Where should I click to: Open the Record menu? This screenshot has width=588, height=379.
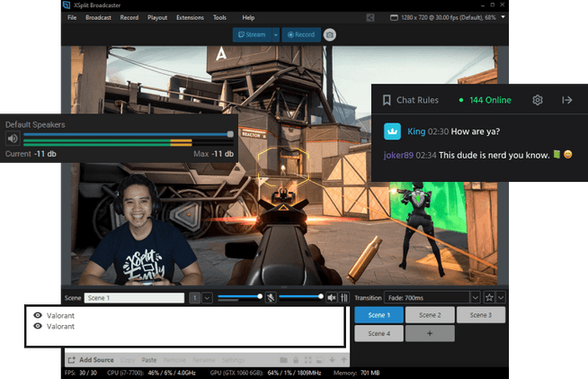pyautogui.click(x=129, y=18)
